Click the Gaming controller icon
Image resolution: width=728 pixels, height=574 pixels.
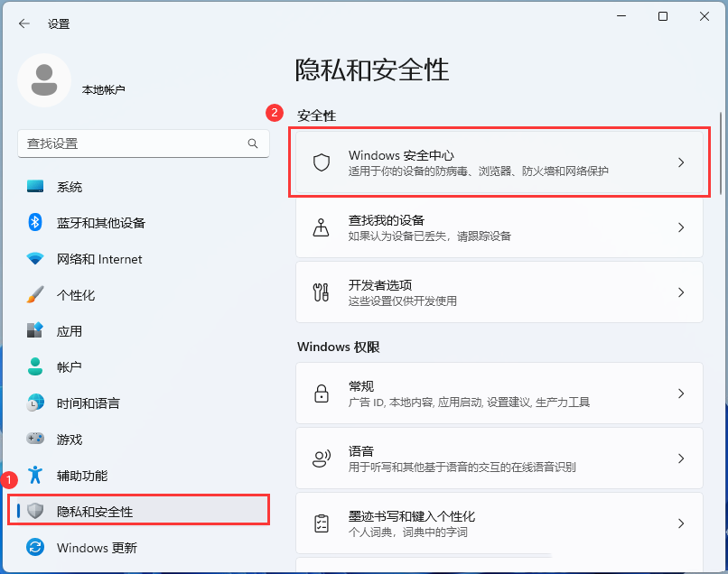[x=34, y=440]
